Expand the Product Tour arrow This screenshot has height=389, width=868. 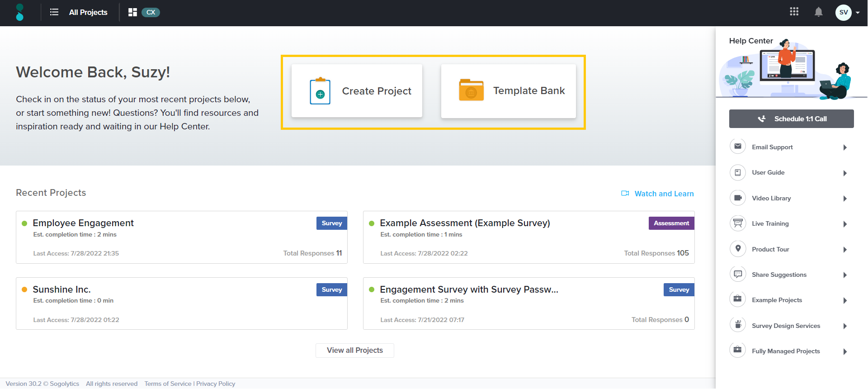[x=845, y=250]
